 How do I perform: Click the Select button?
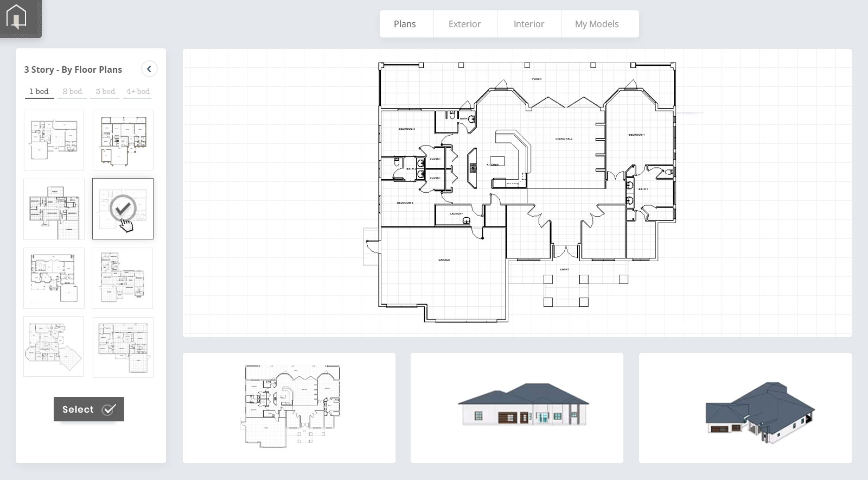pyautogui.click(x=89, y=409)
